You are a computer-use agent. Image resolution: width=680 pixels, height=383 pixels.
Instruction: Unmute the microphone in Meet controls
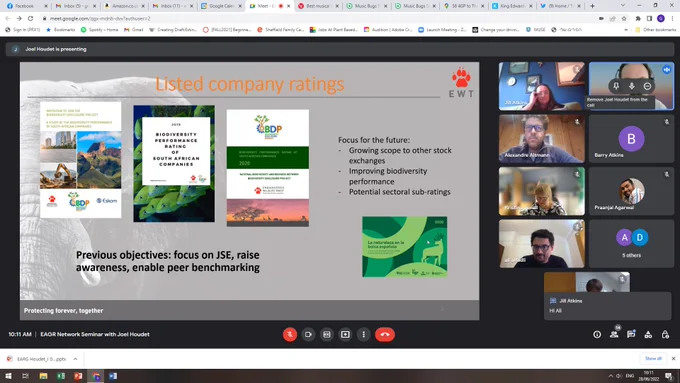click(x=290, y=334)
